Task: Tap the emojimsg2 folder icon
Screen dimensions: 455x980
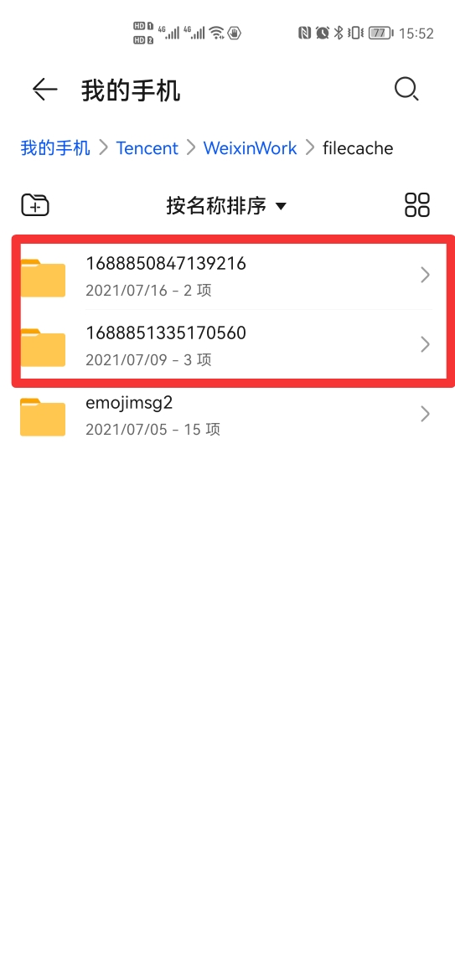Action: [x=43, y=416]
